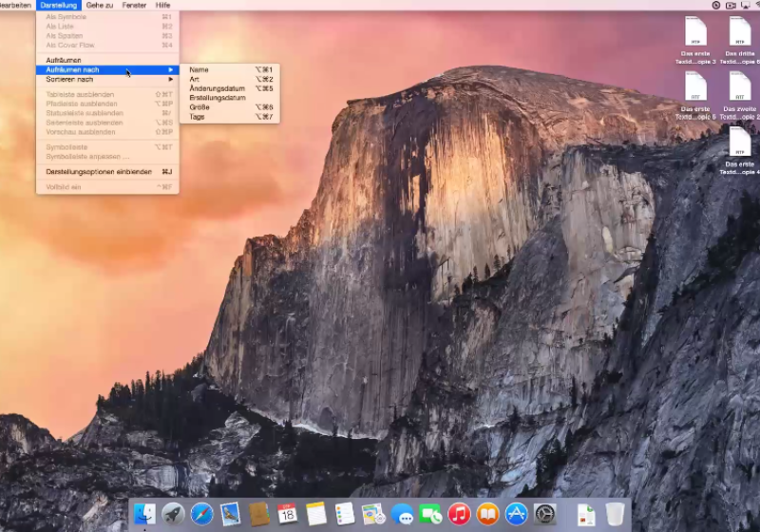This screenshot has height=532, width=760.
Task: Expand the Sortieren nach submenu
Action: pyautogui.click(x=107, y=79)
